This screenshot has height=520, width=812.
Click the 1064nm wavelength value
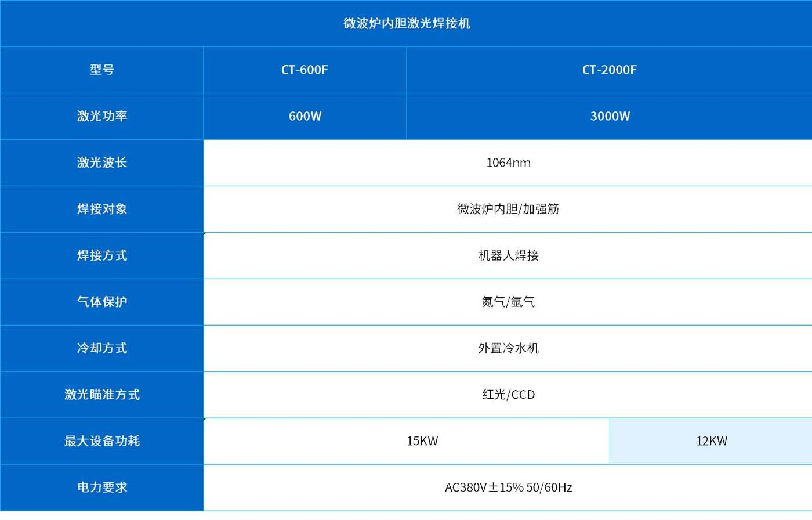tap(507, 162)
